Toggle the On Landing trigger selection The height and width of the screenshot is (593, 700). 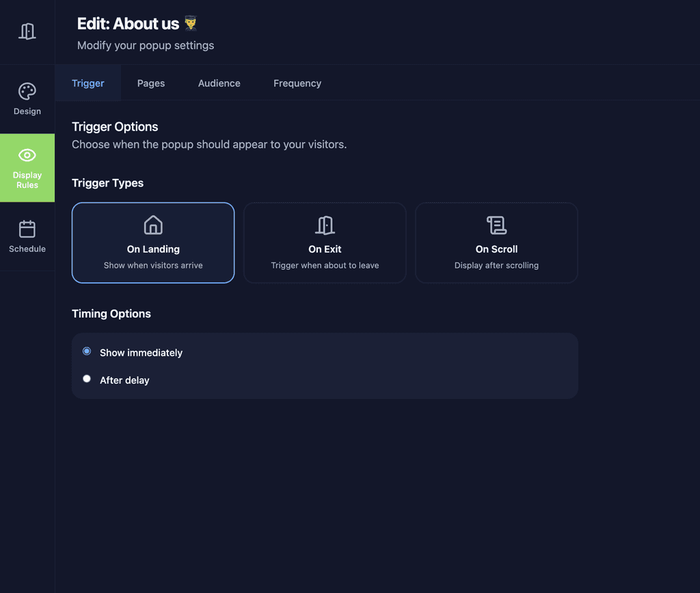(x=153, y=243)
